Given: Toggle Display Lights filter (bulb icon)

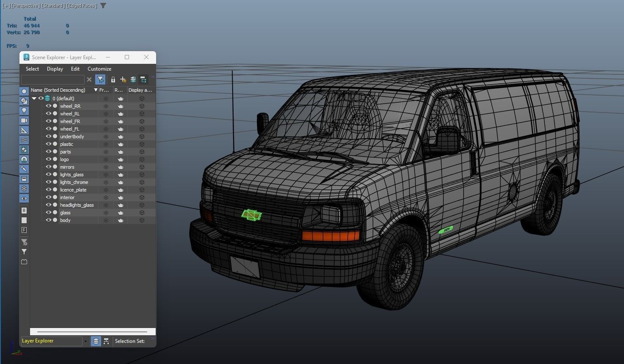Looking at the screenshot, I should pyautogui.click(x=24, y=111).
